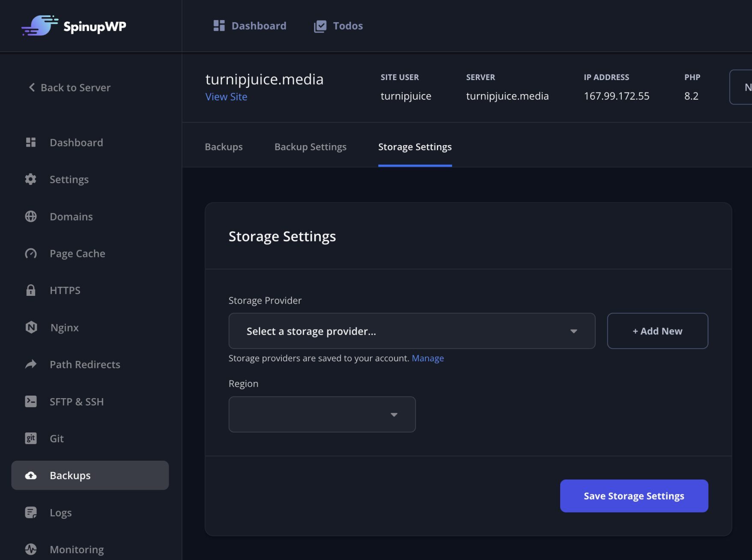The width and height of the screenshot is (752, 560).
Task: Click the Todos checklist icon
Action: tap(320, 26)
